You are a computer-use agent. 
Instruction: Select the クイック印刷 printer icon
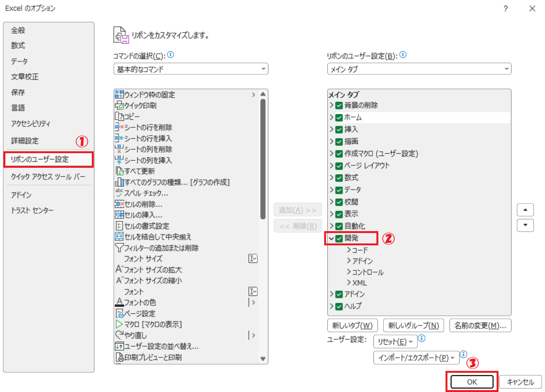119,105
